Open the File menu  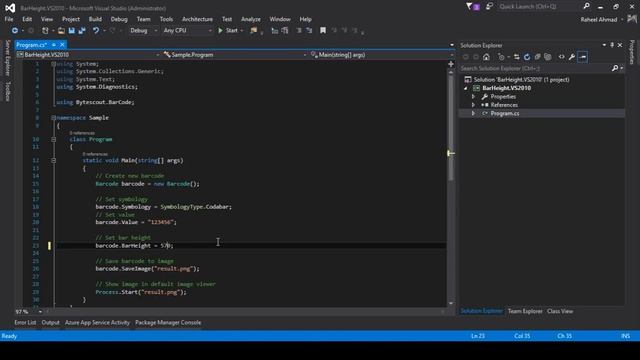(9, 19)
